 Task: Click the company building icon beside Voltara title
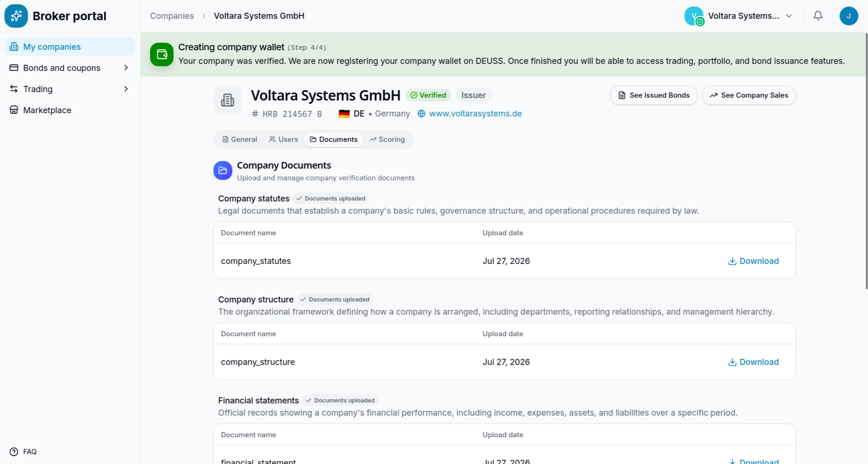(x=227, y=100)
